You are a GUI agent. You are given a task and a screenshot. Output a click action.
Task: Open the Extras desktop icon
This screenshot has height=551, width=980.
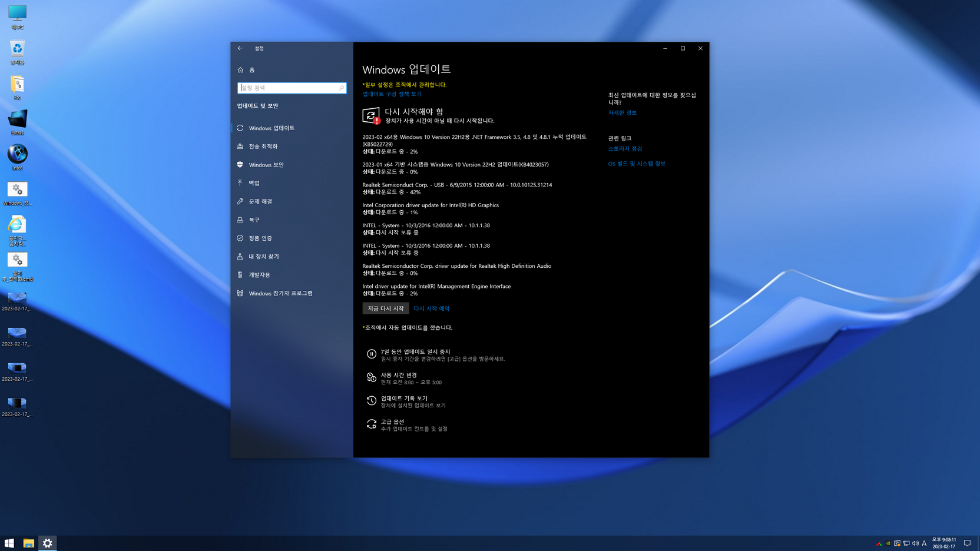(x=17, y=122)
